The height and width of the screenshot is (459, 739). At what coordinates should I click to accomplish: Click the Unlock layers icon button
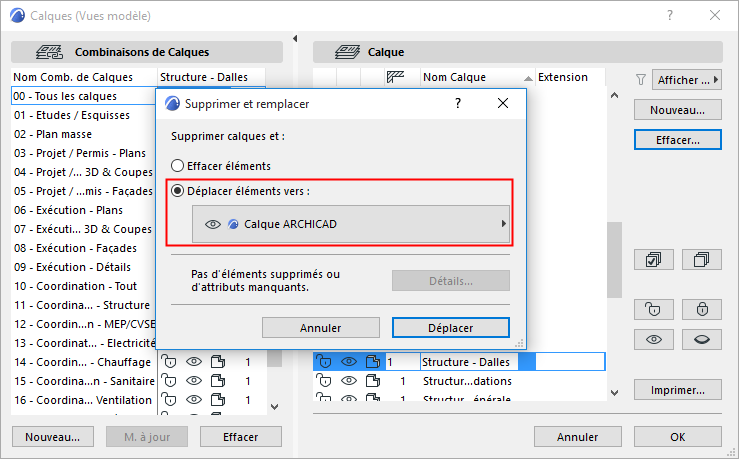click(x=654, y=307)
